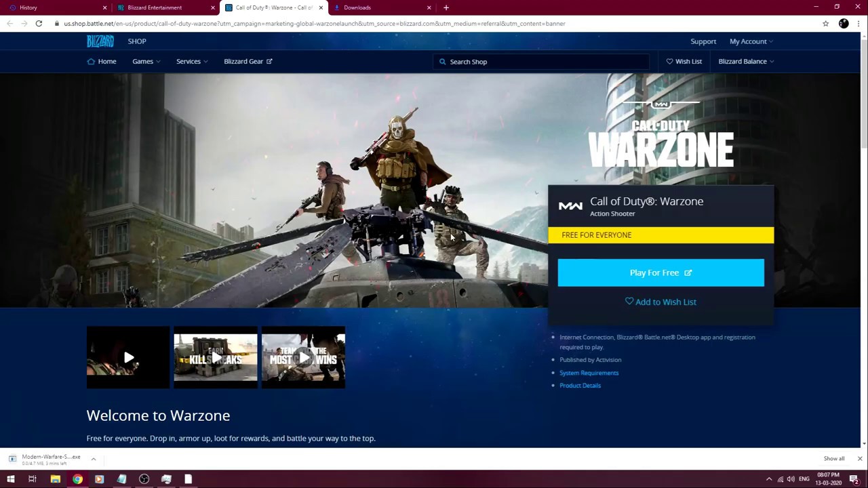
Task: Open the Modern-Warfare download item
Action: pos(45,459)
